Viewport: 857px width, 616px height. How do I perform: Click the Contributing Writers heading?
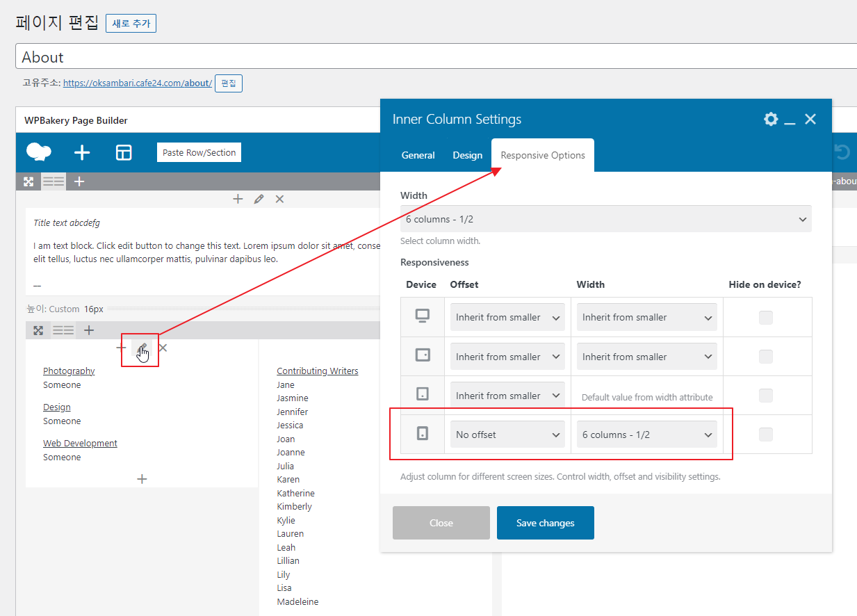click(x=318, y=371)
